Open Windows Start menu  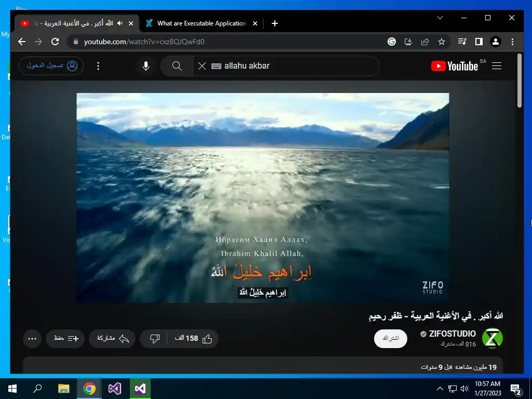point(12,389)
